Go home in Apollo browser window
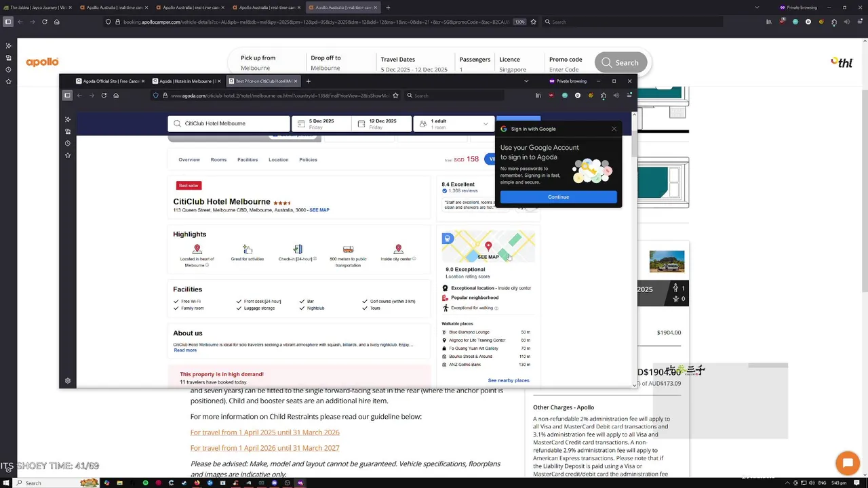The height and width of the screenshot is (488, 868). coord(56,22)
